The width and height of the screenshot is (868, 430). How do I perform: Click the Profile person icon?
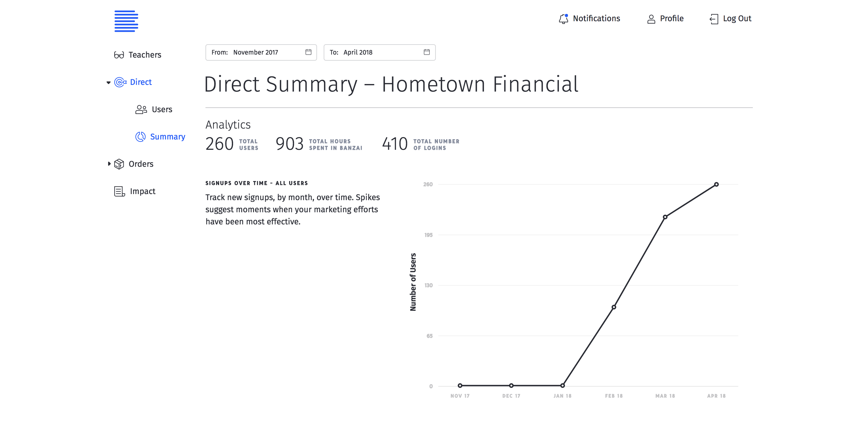[x=651, y=19]
